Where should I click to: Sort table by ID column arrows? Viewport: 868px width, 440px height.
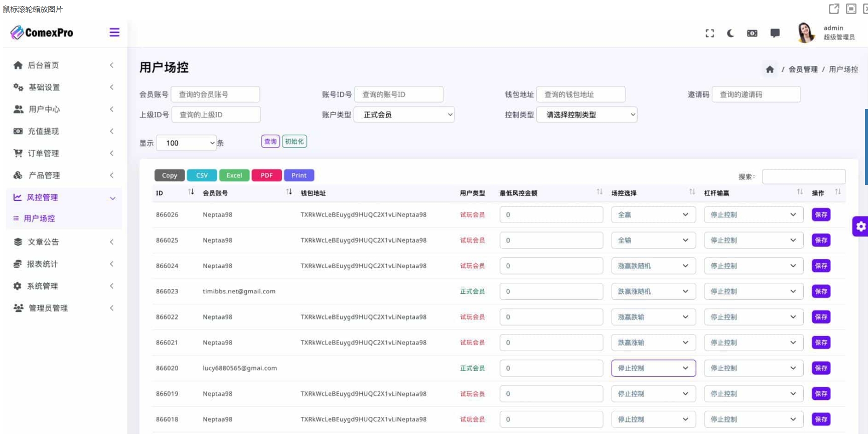[x=191, y=192]
